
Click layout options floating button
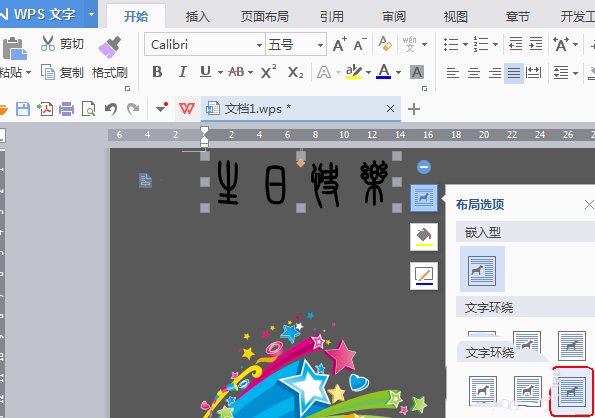(x=424, y=198)
